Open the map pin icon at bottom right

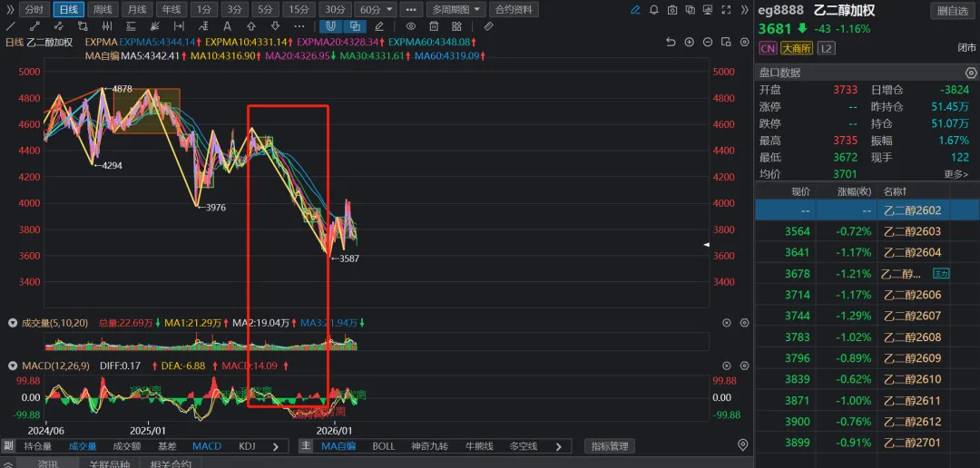coord(742,445)
